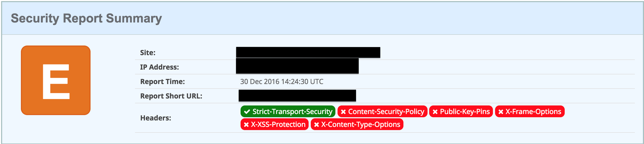This screenshot has width=644, height=144.
Task: Click the Security Report Summary heading
Action: coord(86,18)
